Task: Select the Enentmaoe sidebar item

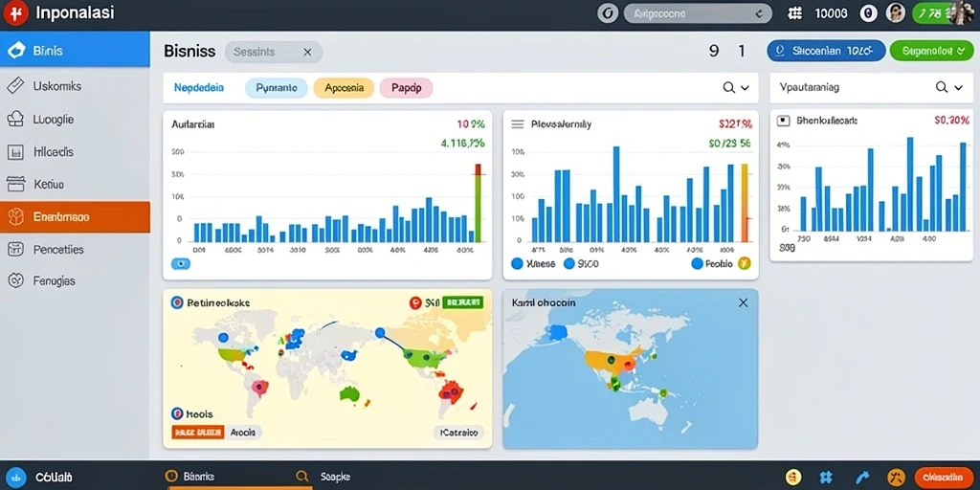Action: pyautogui.click(x=75, y=217)
